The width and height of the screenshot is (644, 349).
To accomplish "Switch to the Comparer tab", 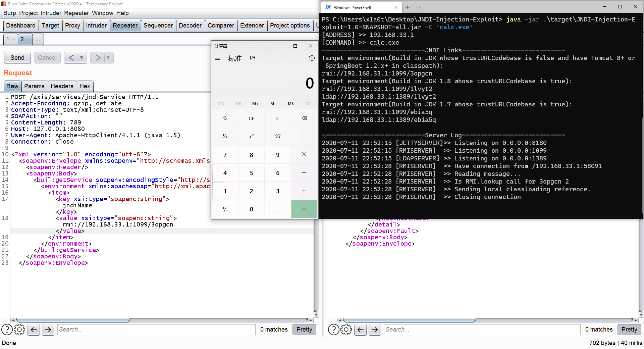I will (x=221, y=26).
